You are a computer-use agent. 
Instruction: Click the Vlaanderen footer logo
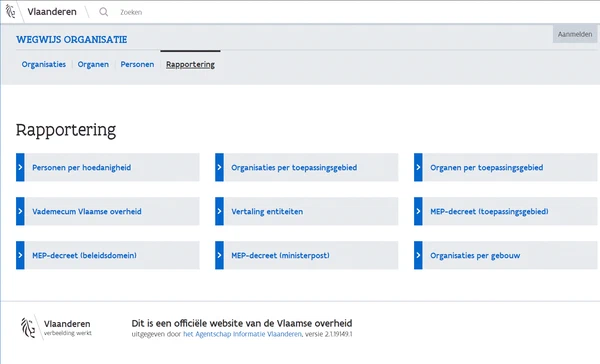[x=56, y=328]
